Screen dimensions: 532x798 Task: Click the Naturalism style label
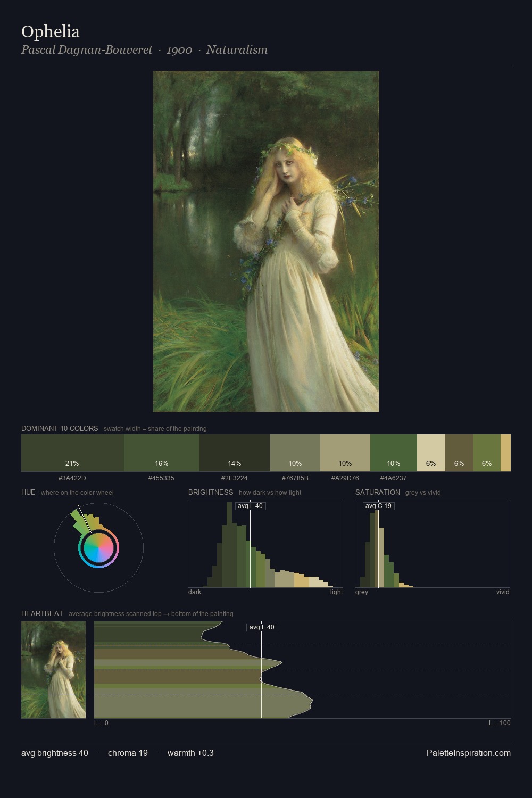[237, 50]
